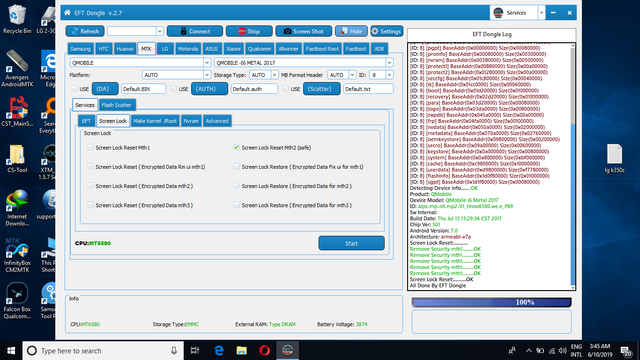Open MB Format Header AUTO dropdown
This screenshot has height=360, width=640.
pyautogui.click(x=352, y=75)
